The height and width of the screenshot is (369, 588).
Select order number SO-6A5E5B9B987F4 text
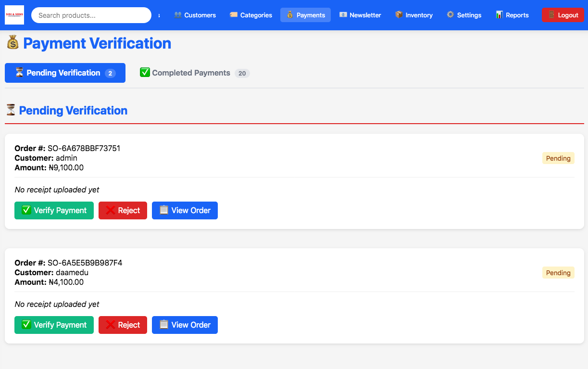[85, 263]
